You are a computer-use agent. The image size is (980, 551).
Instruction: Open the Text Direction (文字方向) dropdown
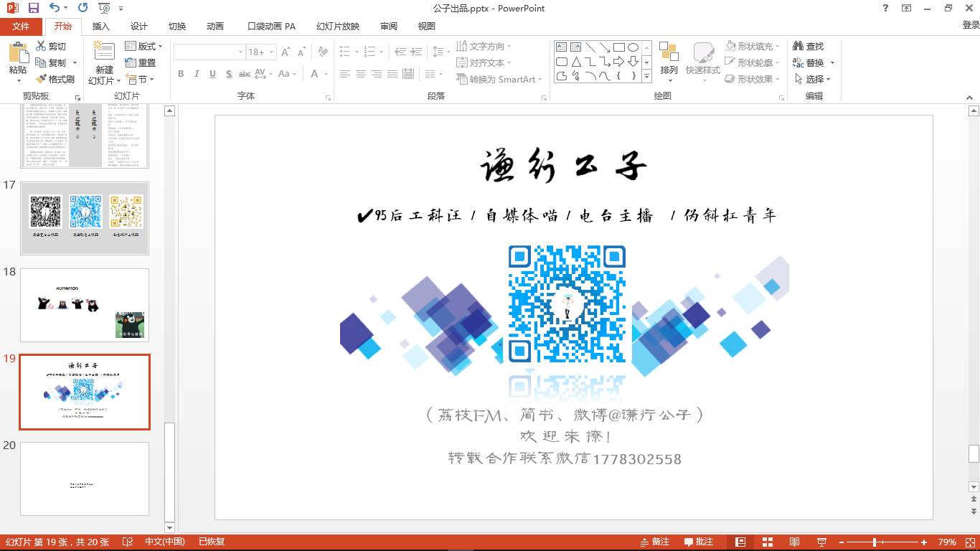coord(484,47)
